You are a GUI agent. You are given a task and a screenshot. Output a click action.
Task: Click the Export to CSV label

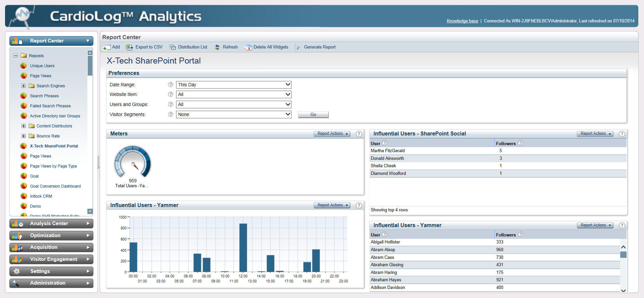149,47
